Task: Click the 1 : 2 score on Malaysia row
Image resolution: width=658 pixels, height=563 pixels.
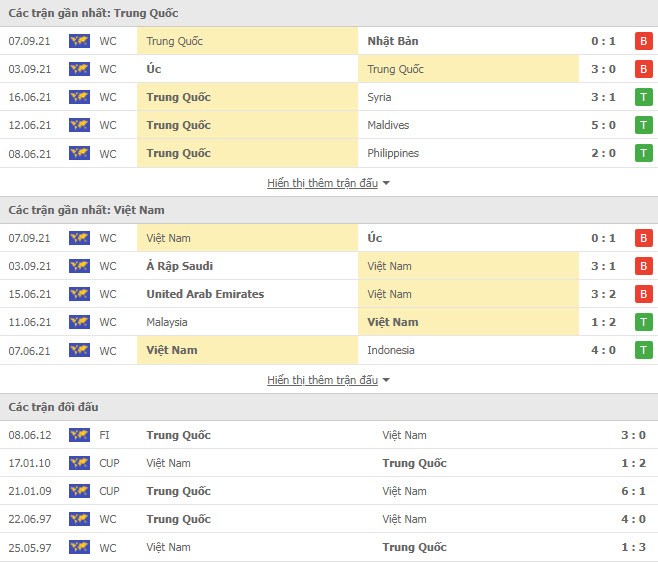Action: (x=603, y=322)
